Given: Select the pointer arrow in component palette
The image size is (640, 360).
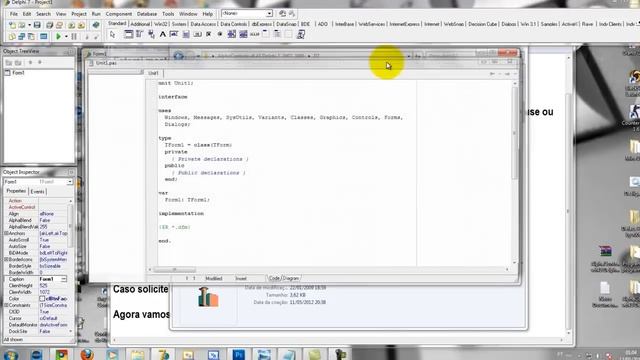Looking at the screenshot, I should (x=112, y=35).
